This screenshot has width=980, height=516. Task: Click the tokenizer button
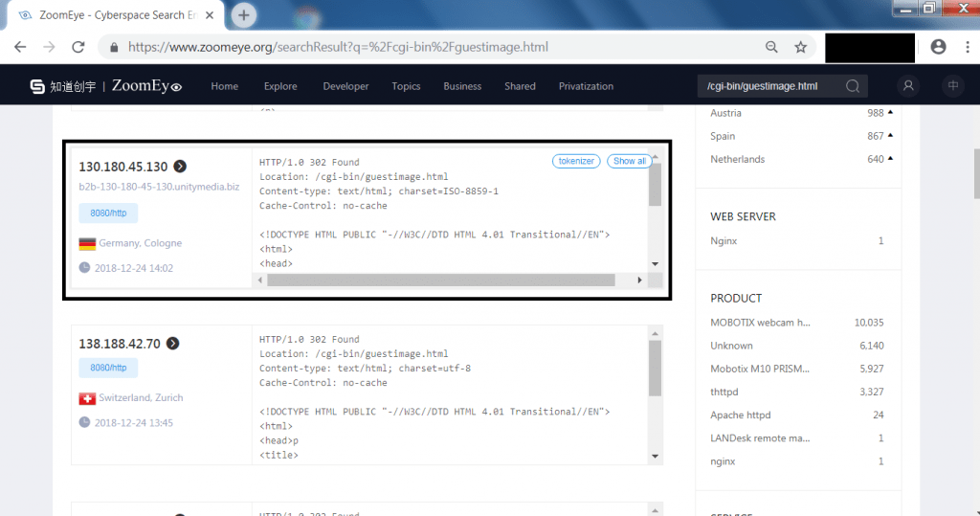576,162
